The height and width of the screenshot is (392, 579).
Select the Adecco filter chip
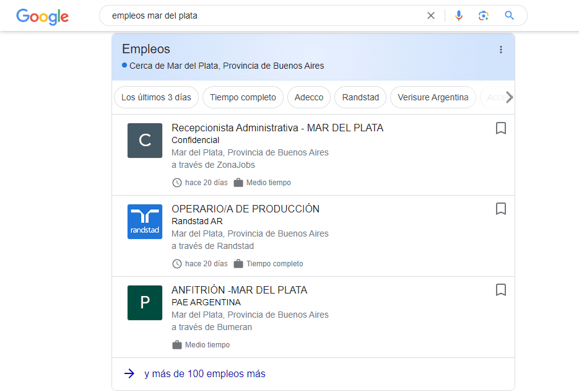309,97
